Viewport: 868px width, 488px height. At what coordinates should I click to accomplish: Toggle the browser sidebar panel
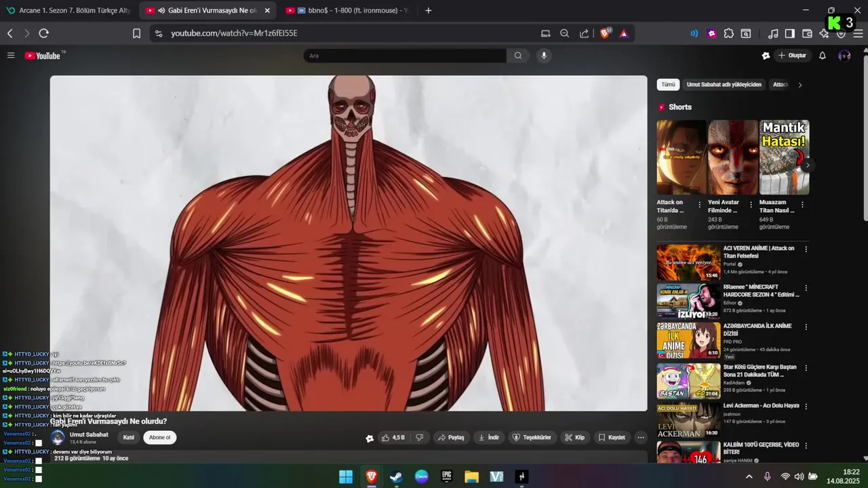tap(790, 33)
